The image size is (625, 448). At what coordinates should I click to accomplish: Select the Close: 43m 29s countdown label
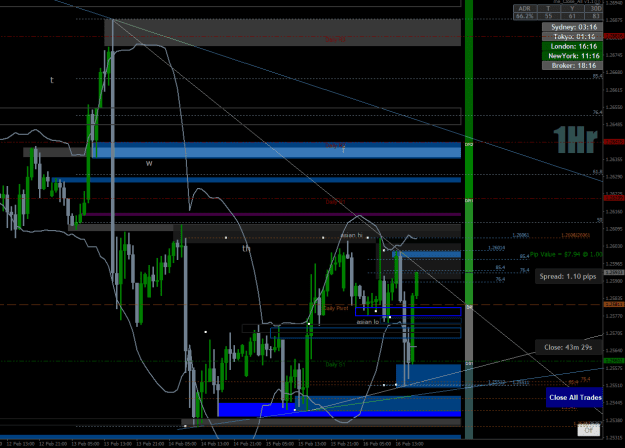point(568,348)
